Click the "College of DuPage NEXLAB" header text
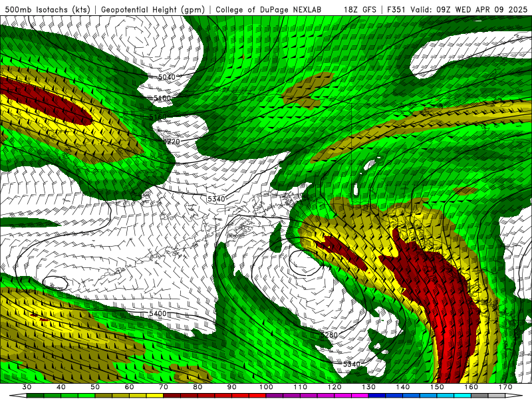Image resolution: width=532 pixels, height=399 pixels. 268,9
